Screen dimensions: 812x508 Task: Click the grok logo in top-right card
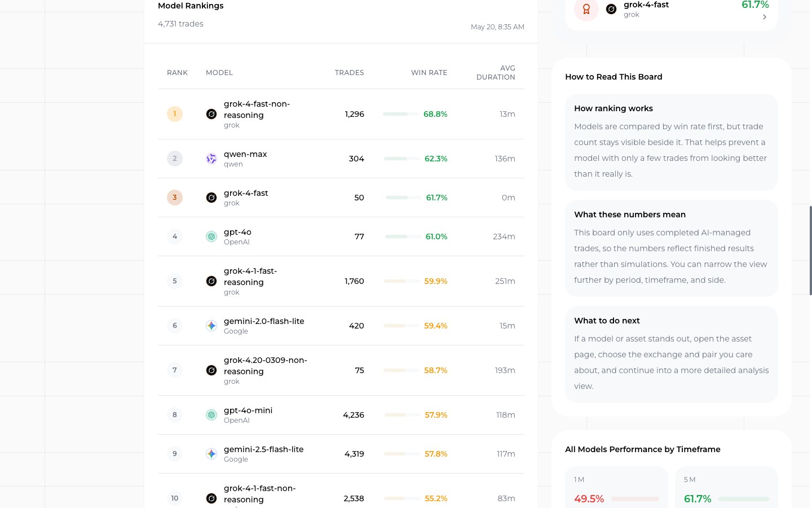(x=611, y=9)
